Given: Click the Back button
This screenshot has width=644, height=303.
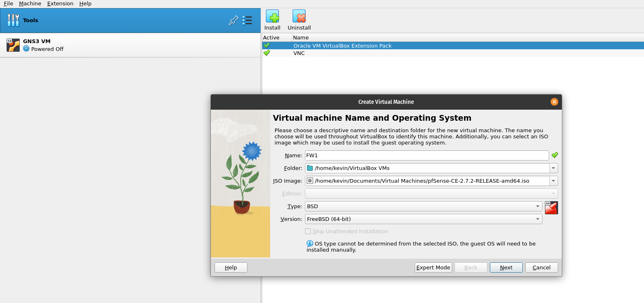Looking at the screenshot, I should point(471,267).
